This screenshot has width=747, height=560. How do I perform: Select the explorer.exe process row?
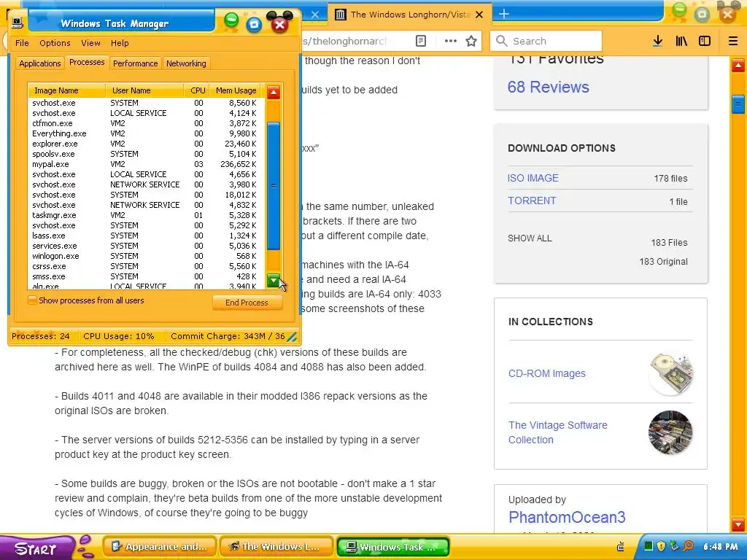[145, 144]
